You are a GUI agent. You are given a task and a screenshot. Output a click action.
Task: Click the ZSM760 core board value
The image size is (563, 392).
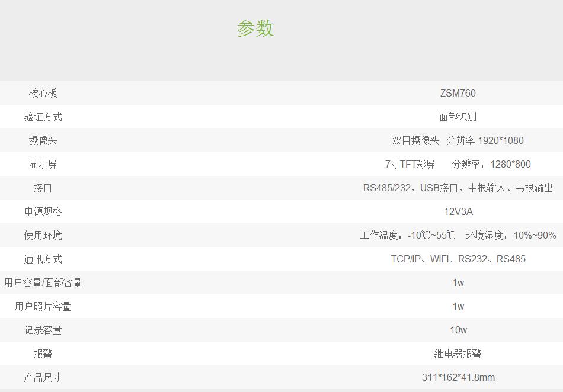(458, 93)
